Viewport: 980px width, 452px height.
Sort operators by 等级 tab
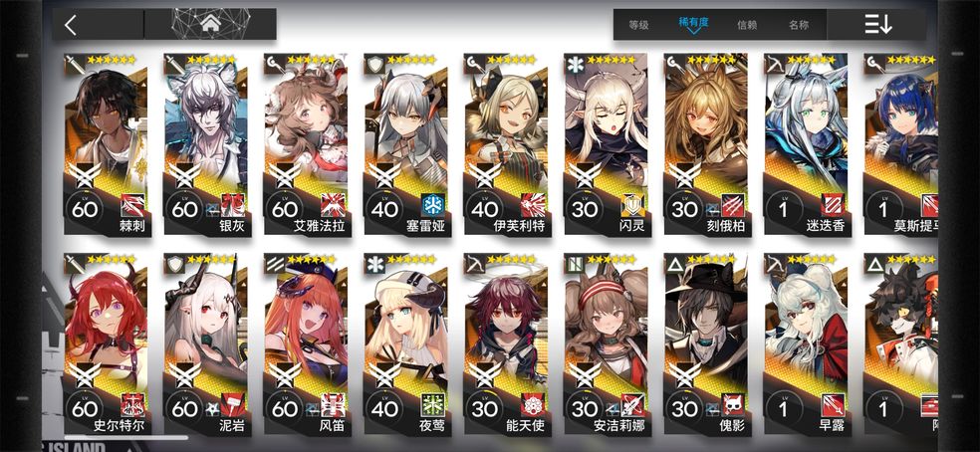638,25
